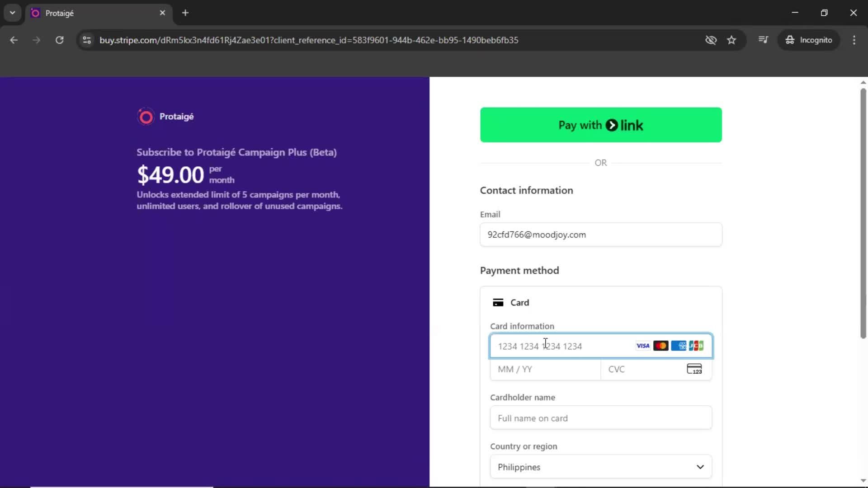The height and width of the screenshot is (488, 868).
Task: Bookmark the page using the star icon
Action: point(731,40)
